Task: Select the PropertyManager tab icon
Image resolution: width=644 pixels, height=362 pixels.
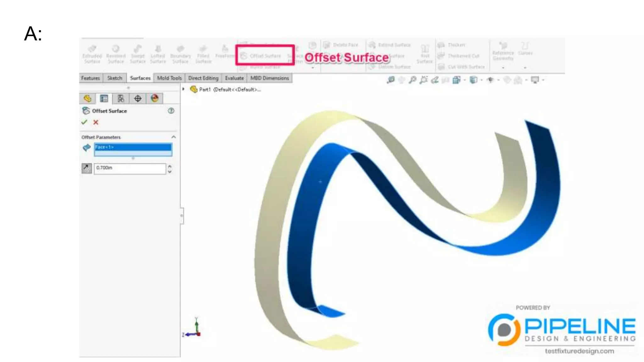Action: 104,99
